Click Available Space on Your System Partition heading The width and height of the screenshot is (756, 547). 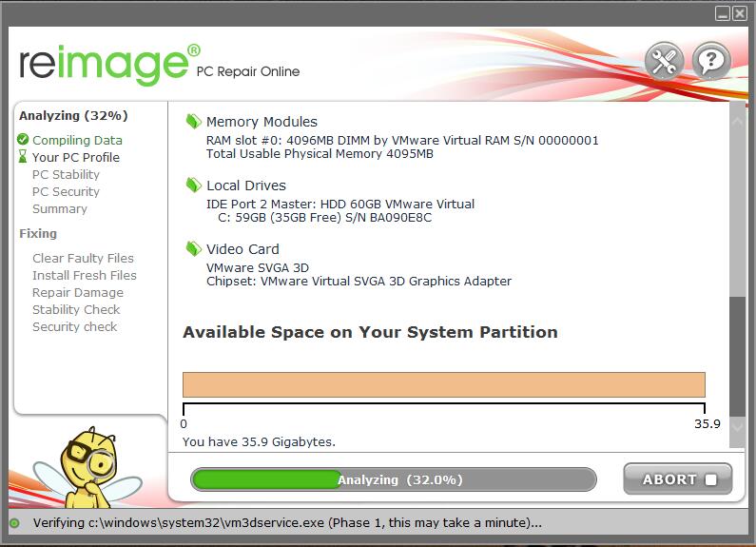[370, 332]
